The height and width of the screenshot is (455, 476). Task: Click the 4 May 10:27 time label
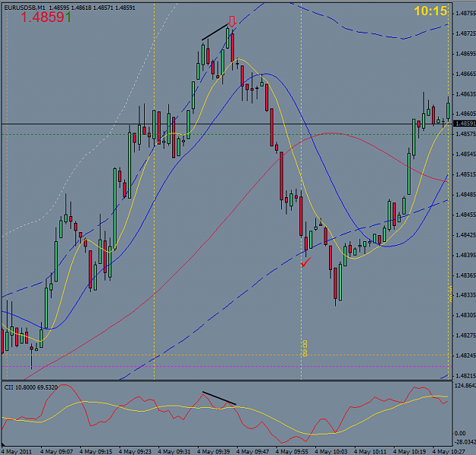coord(449,451)
